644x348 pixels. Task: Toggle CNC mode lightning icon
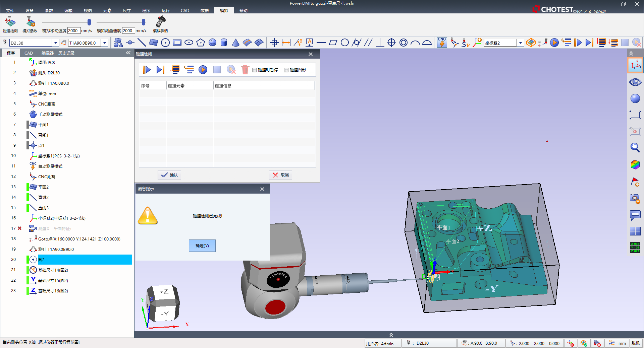(442, 43)
